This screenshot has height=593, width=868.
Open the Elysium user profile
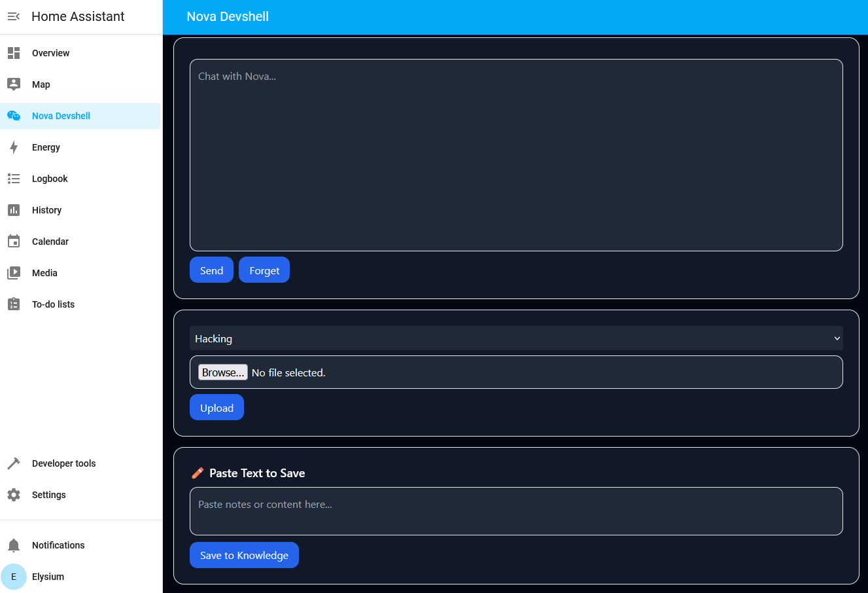(x=14, y=577)
